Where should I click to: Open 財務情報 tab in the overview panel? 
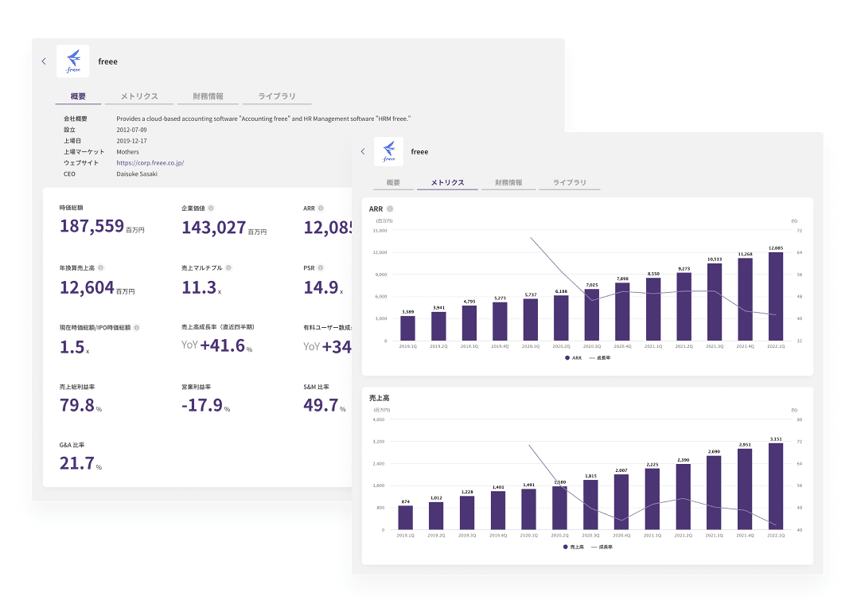pyautogui.click(x=208, y=96)
